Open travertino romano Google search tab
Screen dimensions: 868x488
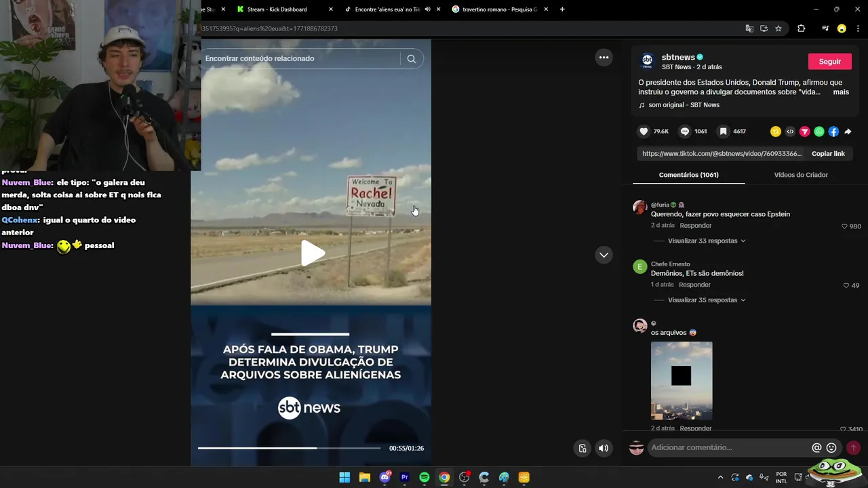click(500, 9)
